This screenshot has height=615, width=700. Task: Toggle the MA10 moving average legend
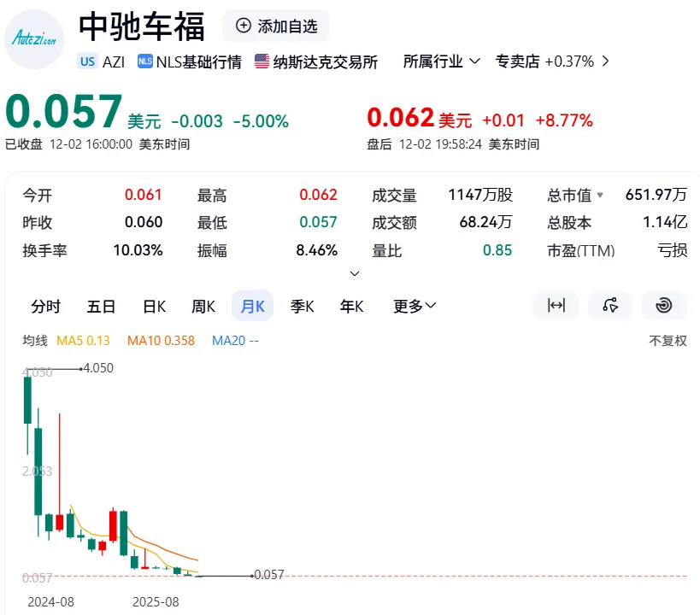(x=160, y=340)
